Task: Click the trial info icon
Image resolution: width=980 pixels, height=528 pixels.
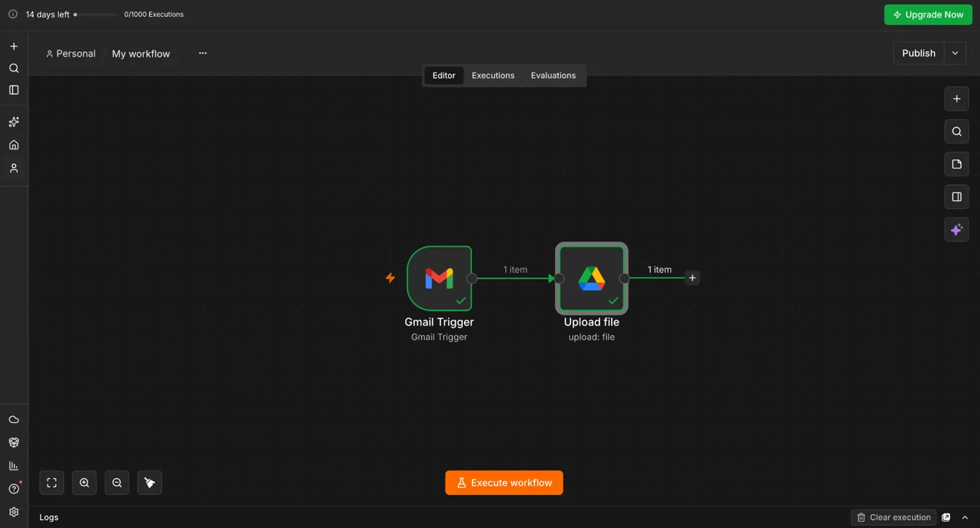Action: [x=13, y=14]
